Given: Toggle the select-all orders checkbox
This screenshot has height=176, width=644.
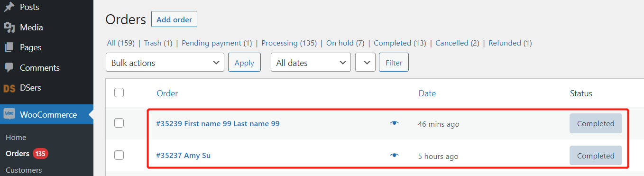Looking at the screenshot, I should (119, 93).
